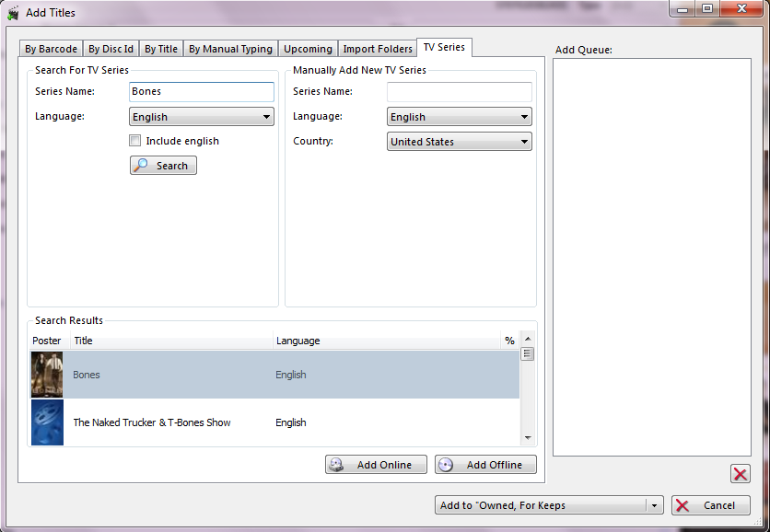Image resolution: width=770 pixels, height=532 pixels.
Task: Click the search Series Name field with Bones
Action: point(202,92)
